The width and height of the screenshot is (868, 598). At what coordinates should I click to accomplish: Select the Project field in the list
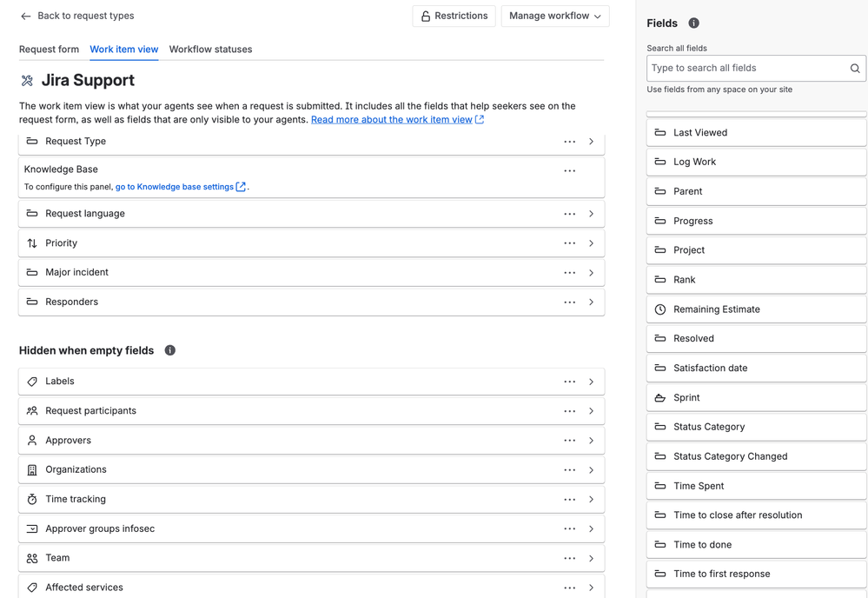pos(756,250)
